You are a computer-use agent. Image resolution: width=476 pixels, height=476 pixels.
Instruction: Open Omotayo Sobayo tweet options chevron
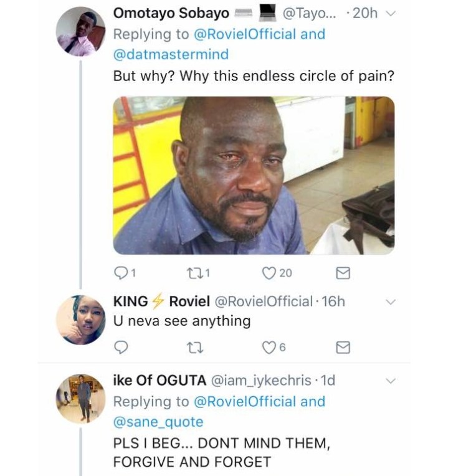[391, 14]
